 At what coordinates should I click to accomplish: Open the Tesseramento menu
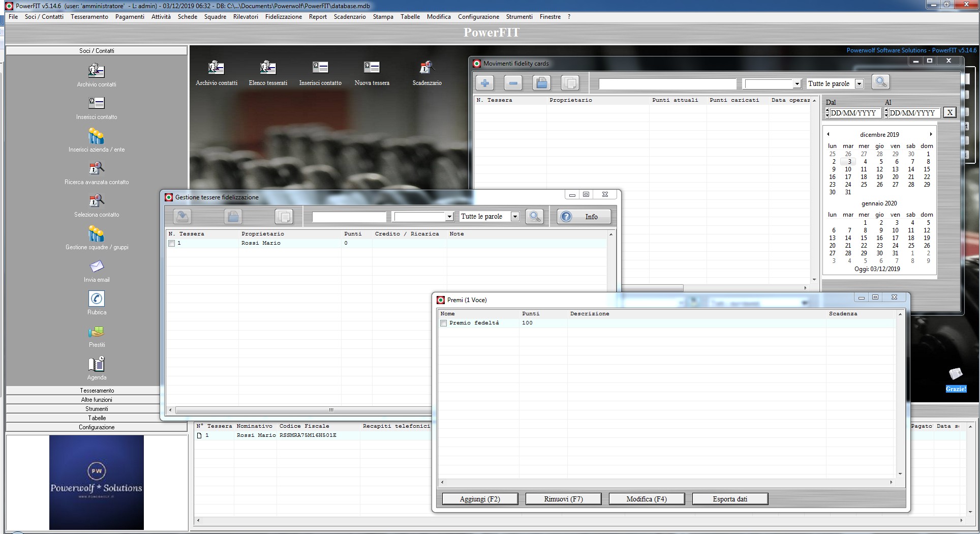tap(89, 17)
